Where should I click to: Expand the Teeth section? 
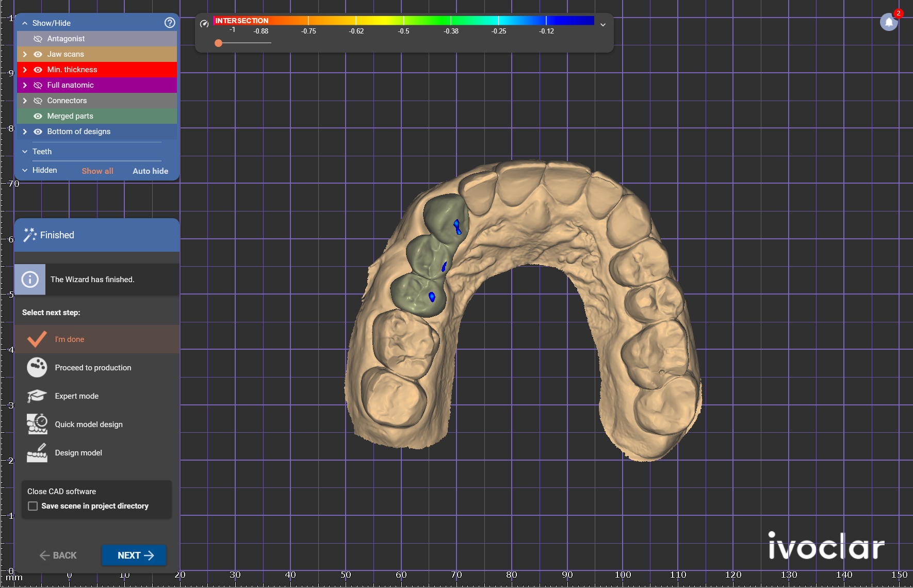(25, 152)
